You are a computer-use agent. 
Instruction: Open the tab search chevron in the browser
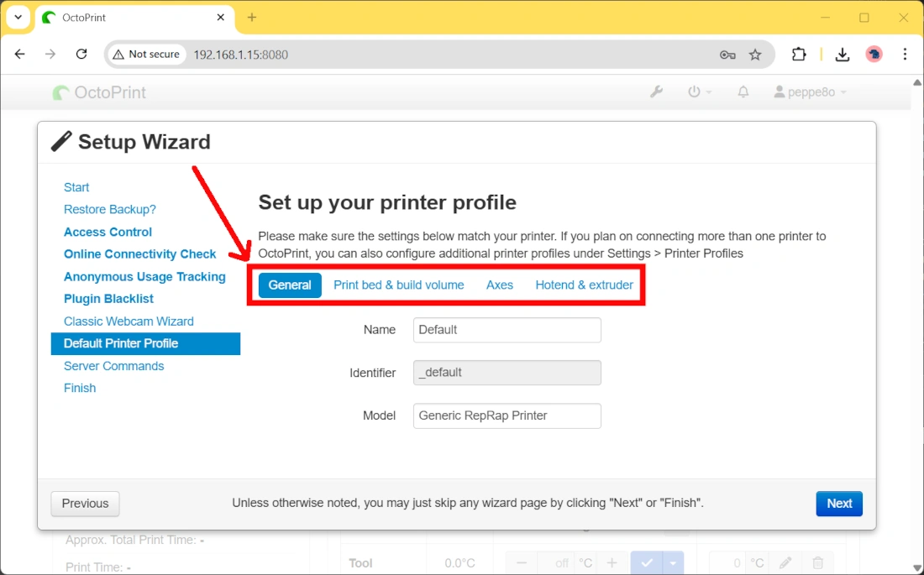pos(18,17)
